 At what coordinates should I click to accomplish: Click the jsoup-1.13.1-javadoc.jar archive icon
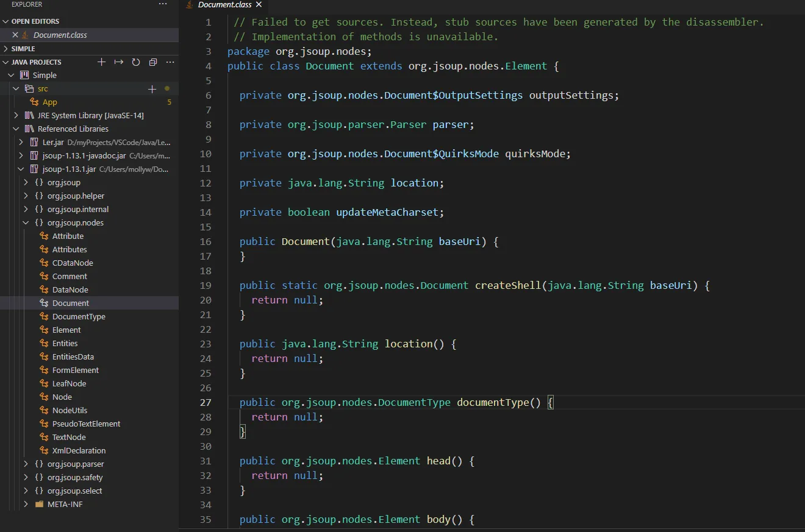(34, 156)
